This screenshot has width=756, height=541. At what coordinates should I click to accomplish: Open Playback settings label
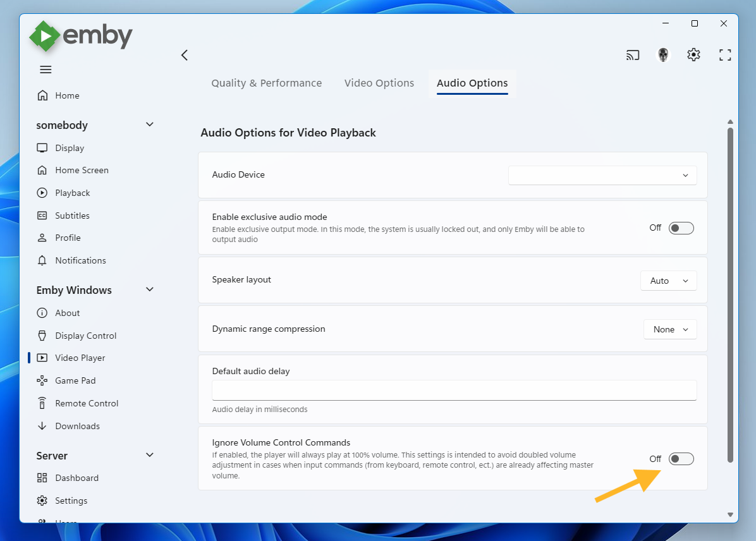72,193
